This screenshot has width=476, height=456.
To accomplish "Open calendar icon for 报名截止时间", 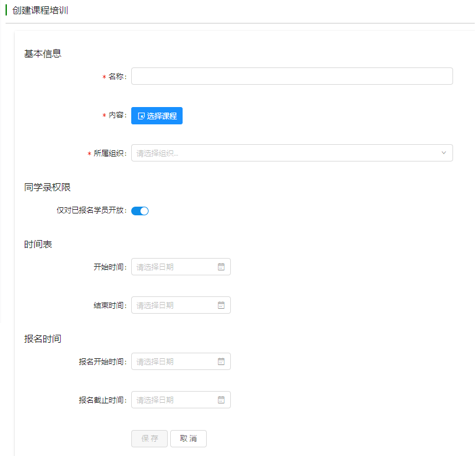I will 221,400.
